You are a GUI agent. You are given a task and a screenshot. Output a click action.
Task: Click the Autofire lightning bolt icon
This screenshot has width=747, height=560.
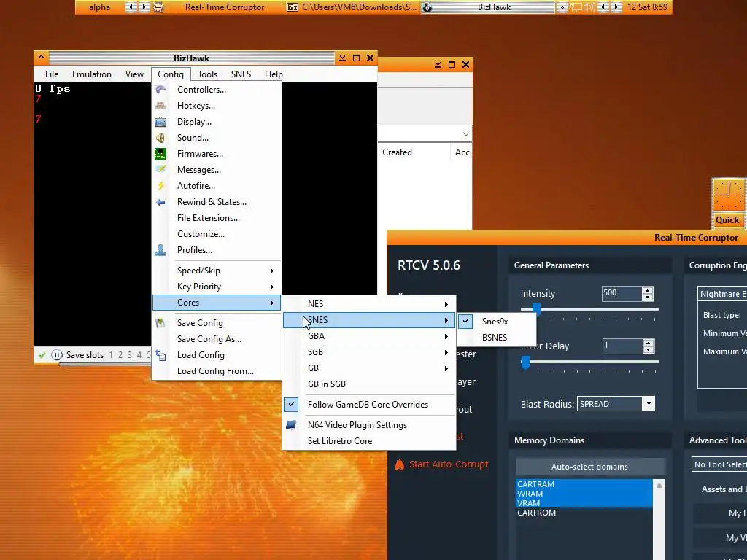point(160,186)
